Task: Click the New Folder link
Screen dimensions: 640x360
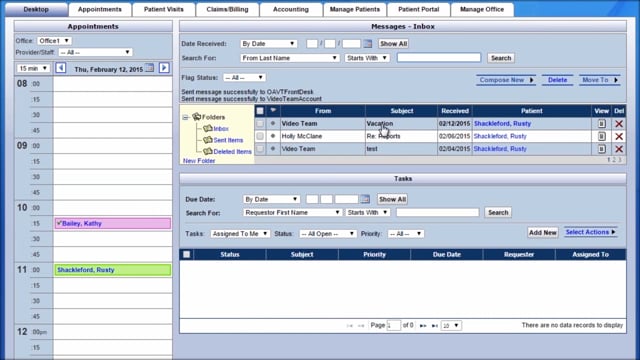Action: tap(199, 161)
